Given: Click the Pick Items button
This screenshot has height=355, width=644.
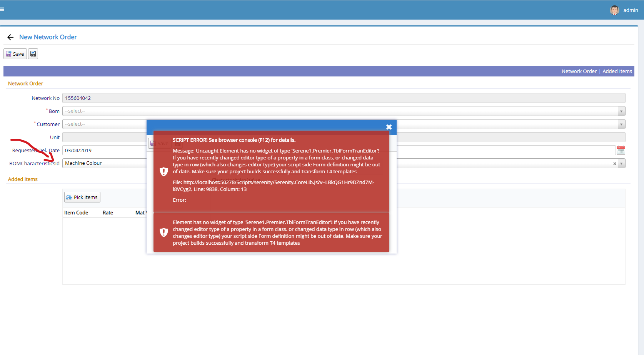Looking at the screenshot, I should 82,197.
